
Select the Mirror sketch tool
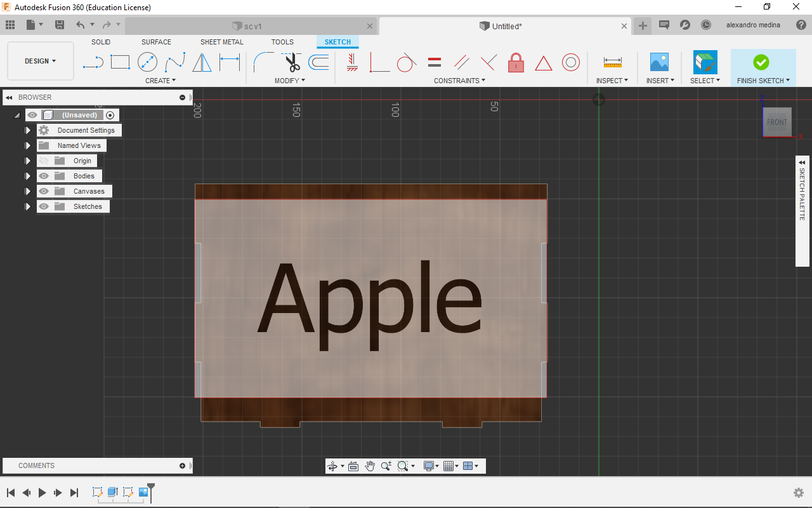point(202,62)
